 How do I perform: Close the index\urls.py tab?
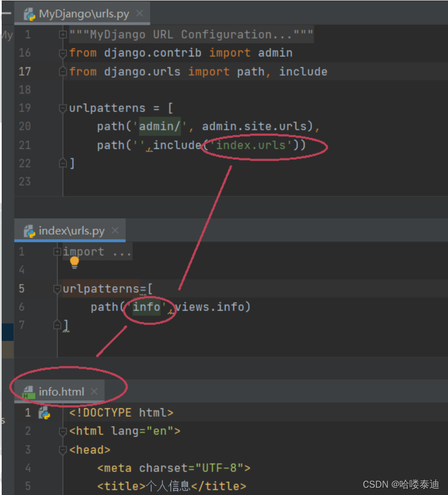pos(115,231)
